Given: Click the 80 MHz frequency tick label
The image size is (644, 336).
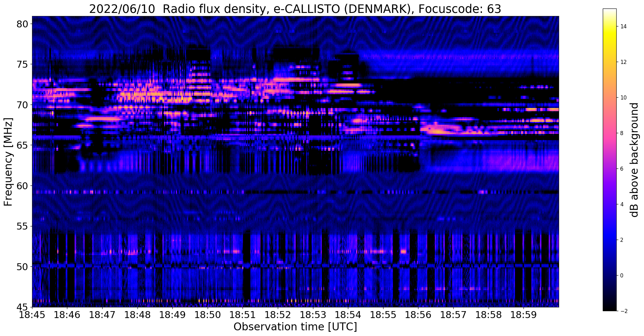Looking at the screenshot, I should [22, 24].
